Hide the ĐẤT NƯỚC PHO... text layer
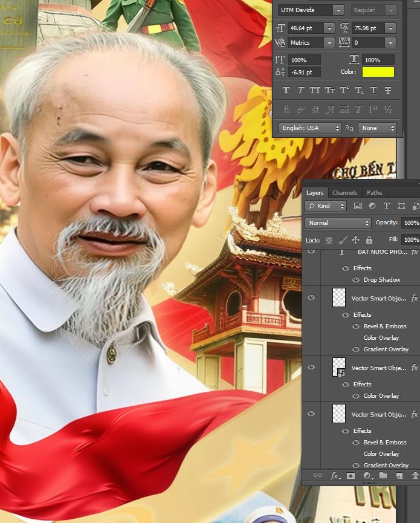 coord(311,252)
